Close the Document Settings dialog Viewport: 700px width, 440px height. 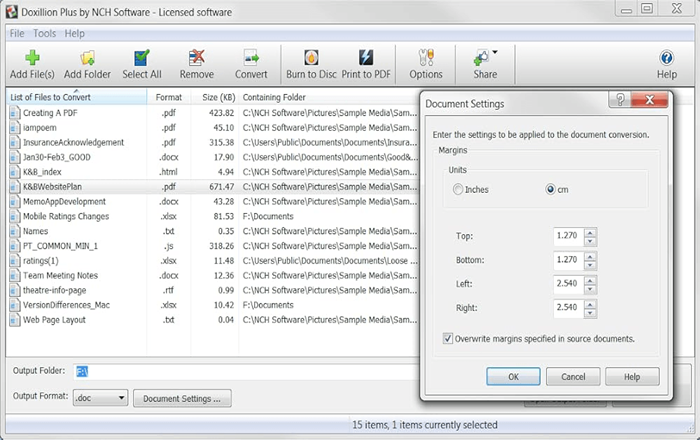tap(650, 100)
